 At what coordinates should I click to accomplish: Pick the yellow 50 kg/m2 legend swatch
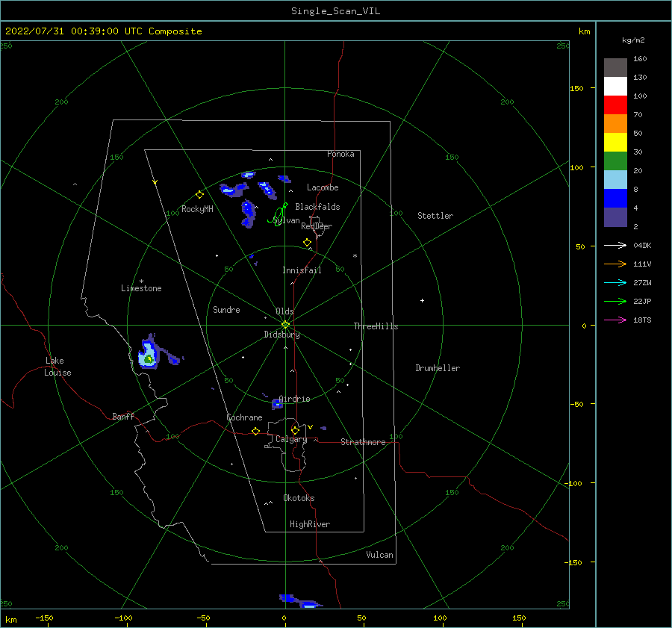pyautogui.click(x=615, y=143)
